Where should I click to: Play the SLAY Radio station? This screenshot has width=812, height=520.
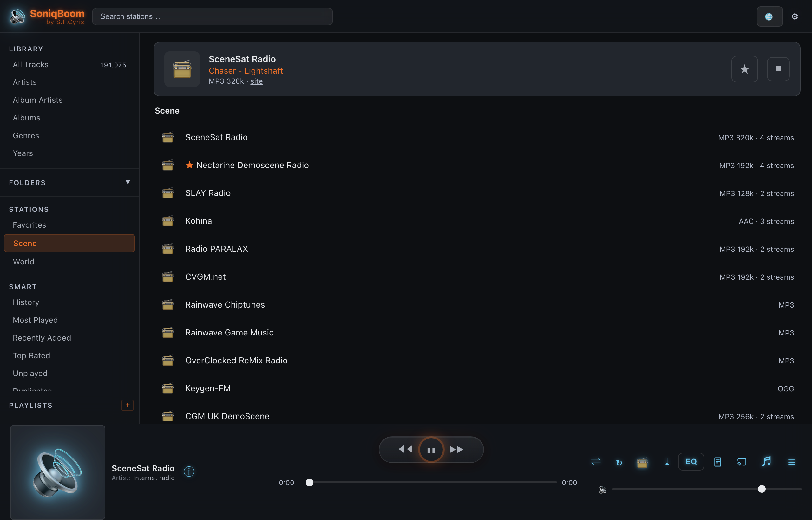pyautogui.click(x=477, y=193)
